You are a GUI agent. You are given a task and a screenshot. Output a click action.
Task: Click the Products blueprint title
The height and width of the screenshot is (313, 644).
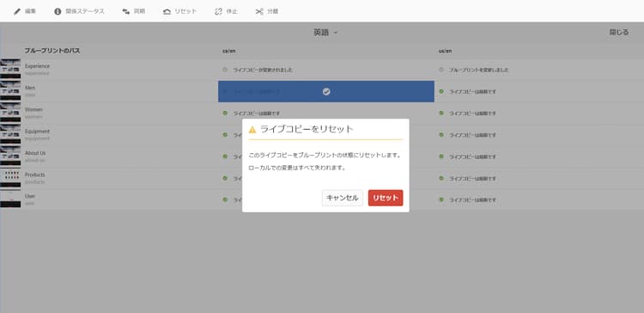click(35, 175)
